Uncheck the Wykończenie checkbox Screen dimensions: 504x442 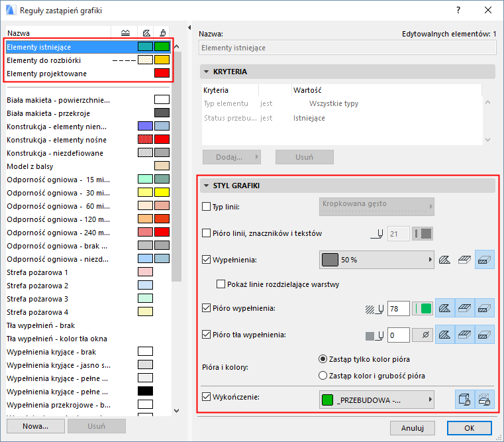pyautogui.click(x=206, y=397)
